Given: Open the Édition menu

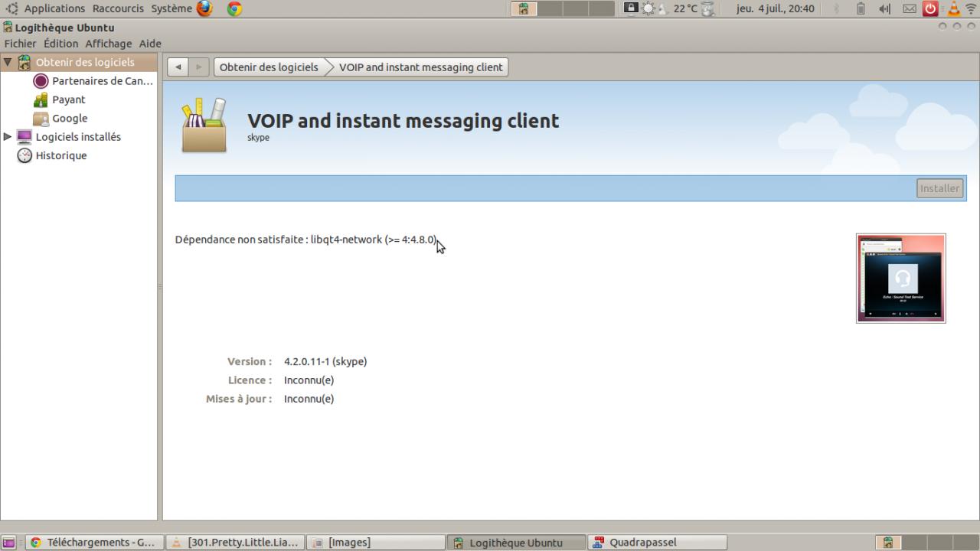Looking at the screenshot, I should point(60,44).
